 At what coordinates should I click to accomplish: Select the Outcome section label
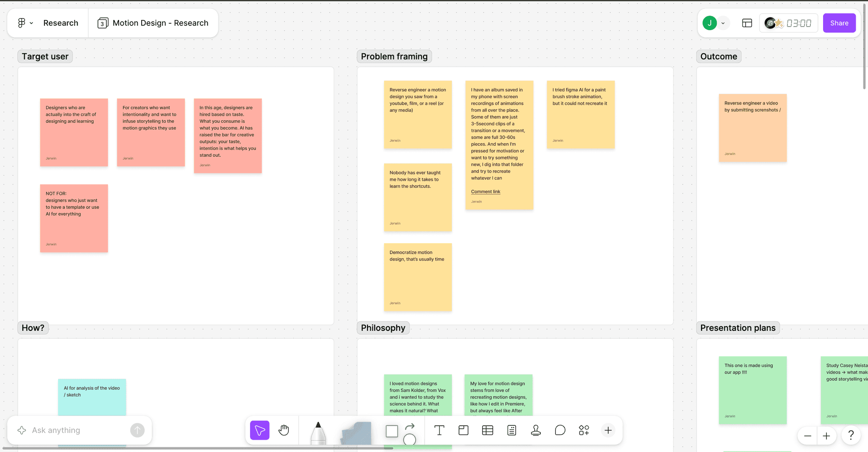point(719,56)
